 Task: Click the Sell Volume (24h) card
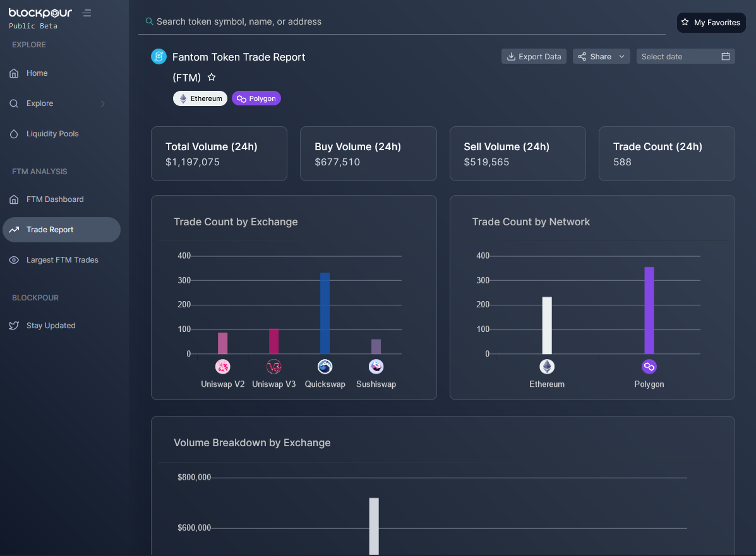[518, 154]
